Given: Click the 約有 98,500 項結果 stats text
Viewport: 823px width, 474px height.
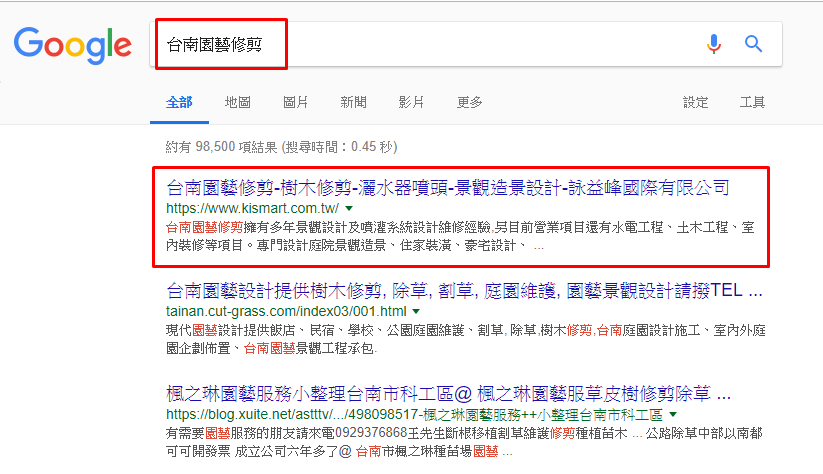Looking at the screenshot, I should (x=281, y=147).
